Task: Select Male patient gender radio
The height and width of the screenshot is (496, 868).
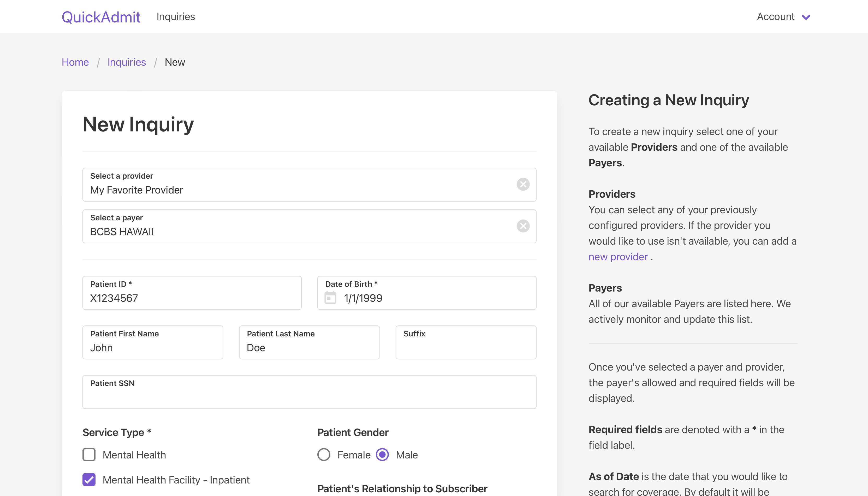Action: (x=382, y=455)
